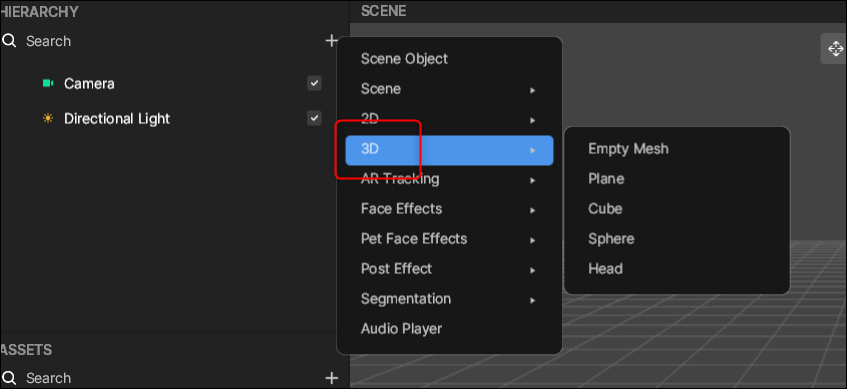Focus the Hierarchy Search field
Viewport: 847px width, 389px height.
(x=162, y=41)
